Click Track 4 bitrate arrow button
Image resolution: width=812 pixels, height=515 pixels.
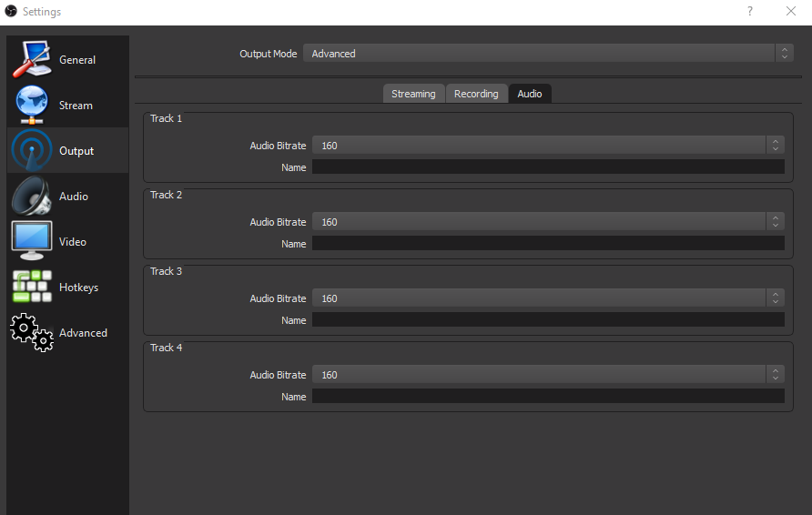tap(776, 375)
